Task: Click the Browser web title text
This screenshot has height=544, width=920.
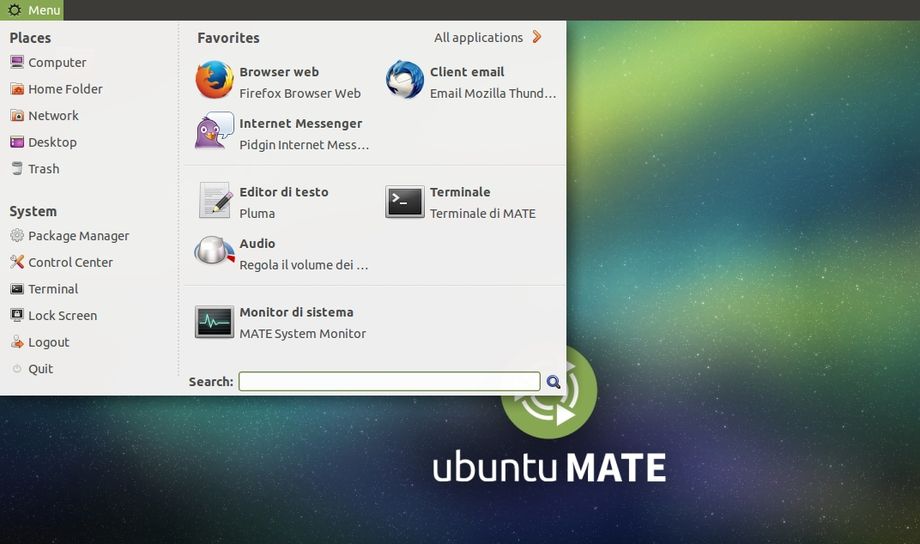Action: pos(279,72)
